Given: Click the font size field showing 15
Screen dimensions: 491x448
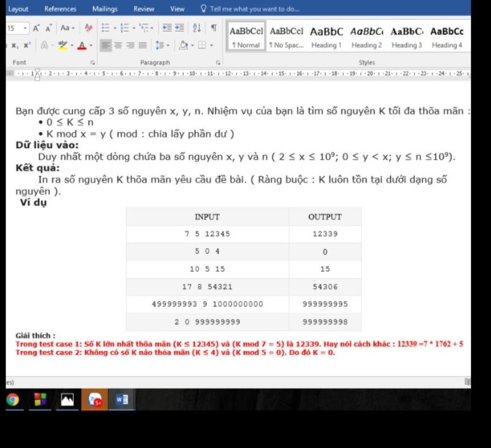Looking at the screenshot, I should click(x=14, y=28).
